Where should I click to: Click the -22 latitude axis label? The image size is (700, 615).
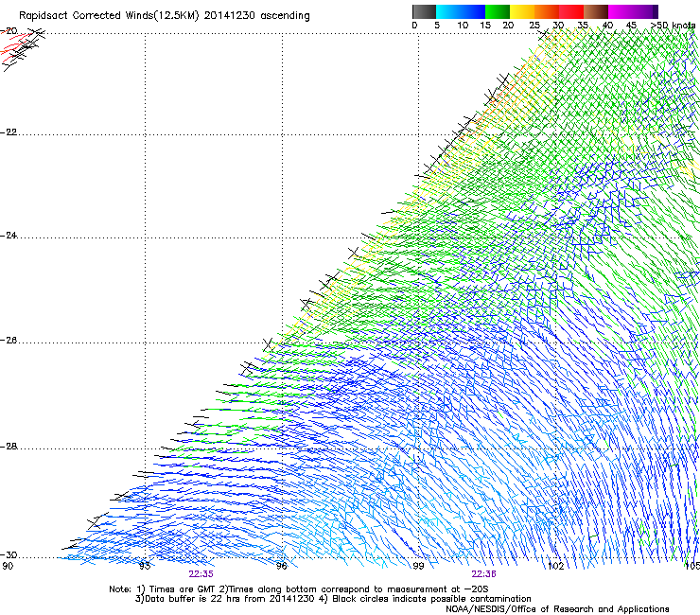point(9,132)
